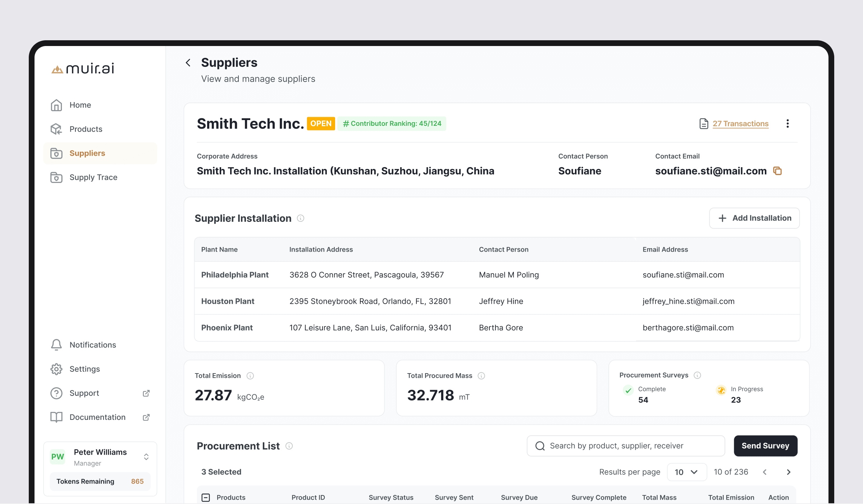Viewport: 863px width, 504px height.
Task: Click the Houston Plant row name
Action: [228, 301]
